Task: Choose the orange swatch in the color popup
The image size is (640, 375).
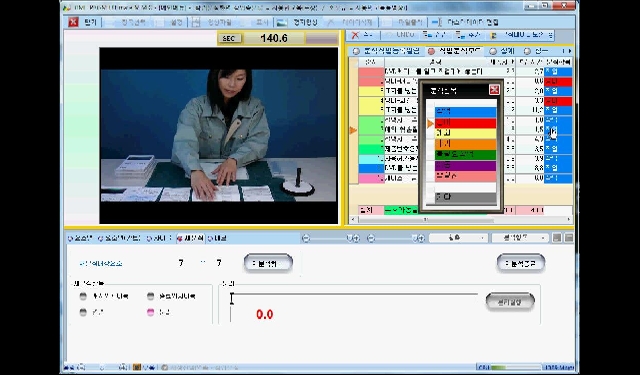Action: point(465,144)
